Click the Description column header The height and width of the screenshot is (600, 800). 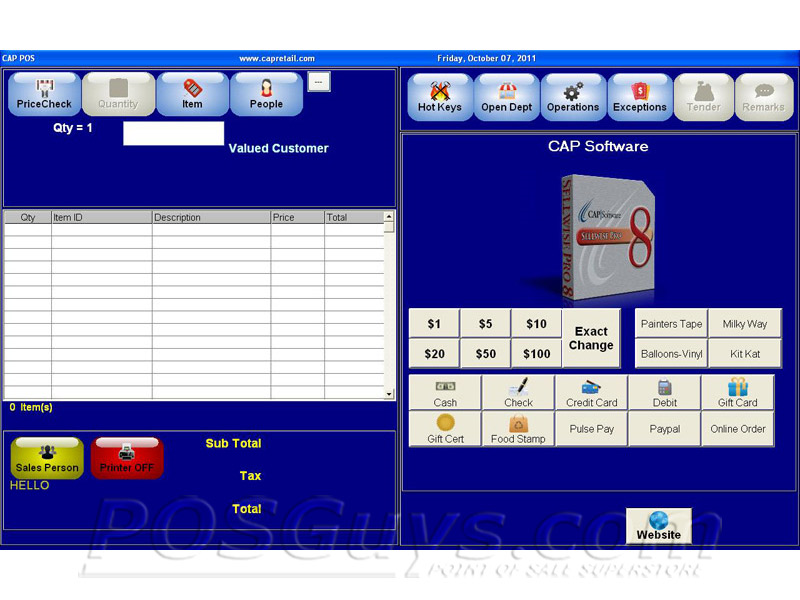click(211, 217)
